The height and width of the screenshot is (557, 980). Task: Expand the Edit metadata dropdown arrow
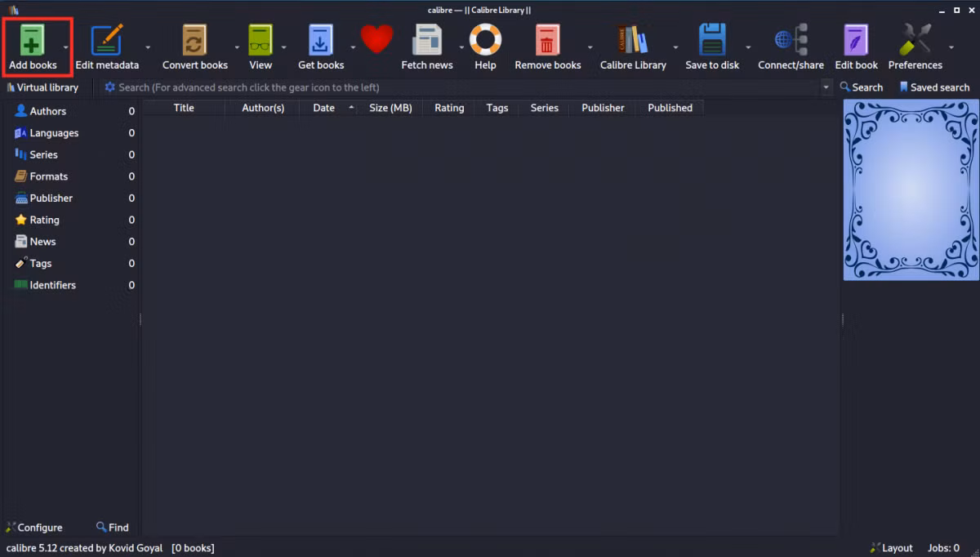[x=148, y=47]
